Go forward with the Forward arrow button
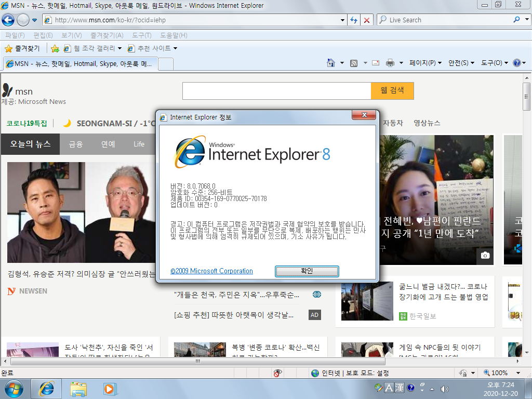Screen dimensions: 532x399 (x=23, y=20)
